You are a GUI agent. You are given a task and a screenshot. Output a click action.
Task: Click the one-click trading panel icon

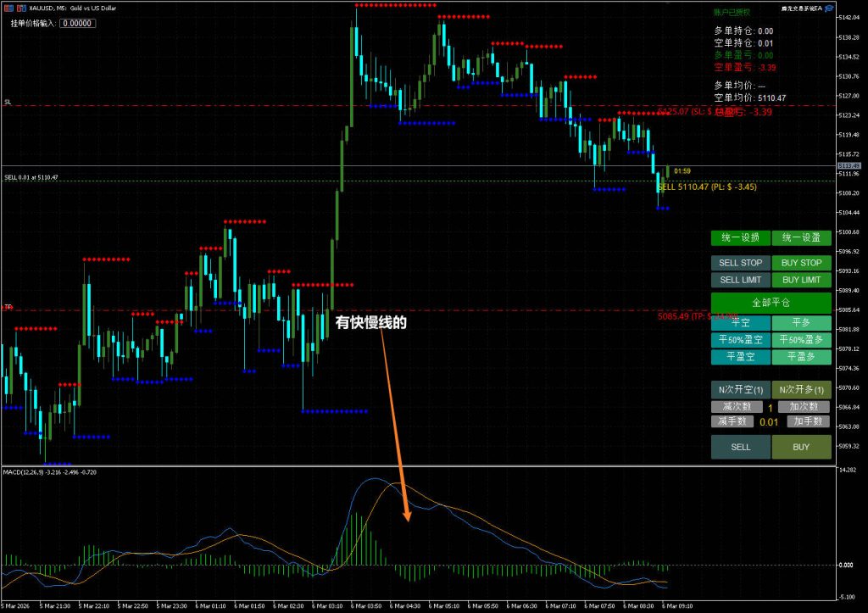(8, 8)
